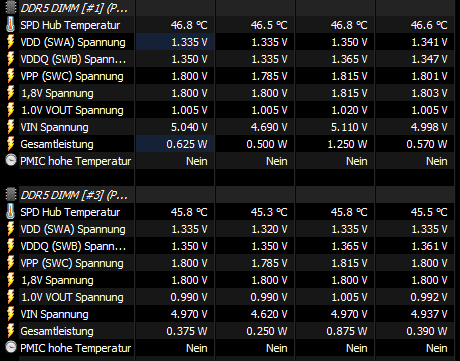Select DIMM #1 PMIC hohe Temperatur label
This screenshot has height=361, width=460.
76,161
